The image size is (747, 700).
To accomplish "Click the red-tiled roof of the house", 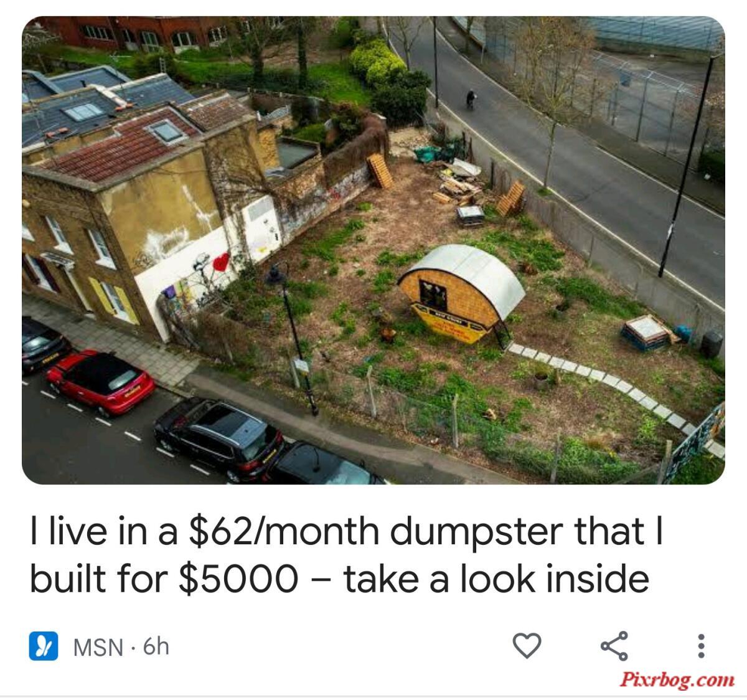I will pyautogui.click(x=118, y=146).
